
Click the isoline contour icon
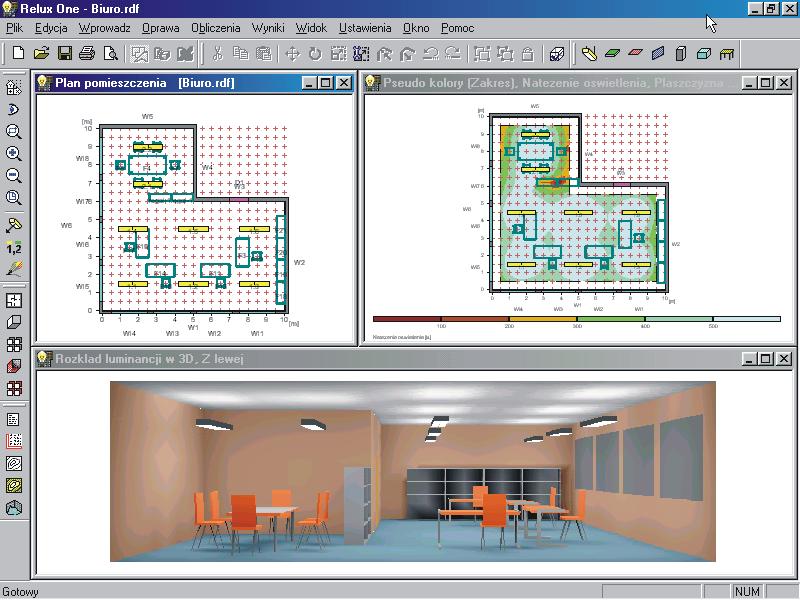click(x=14, y=463)
